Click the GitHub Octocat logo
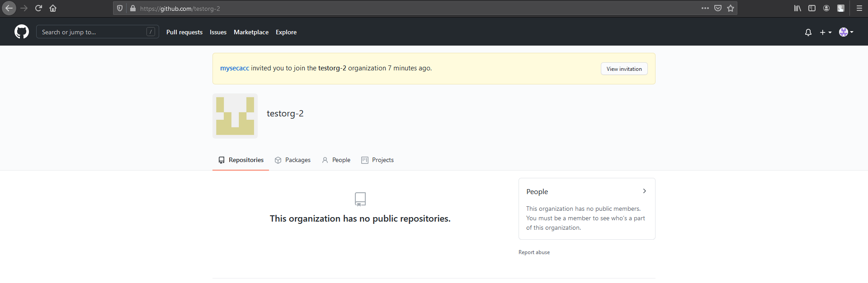The width and height of the screenshot is (868, 283). tap(22, 32)
